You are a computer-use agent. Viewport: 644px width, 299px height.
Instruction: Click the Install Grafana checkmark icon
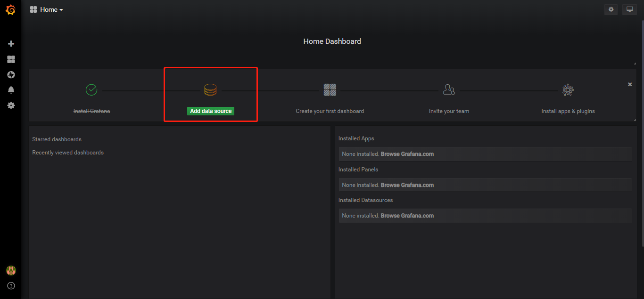tap(91, 89)
